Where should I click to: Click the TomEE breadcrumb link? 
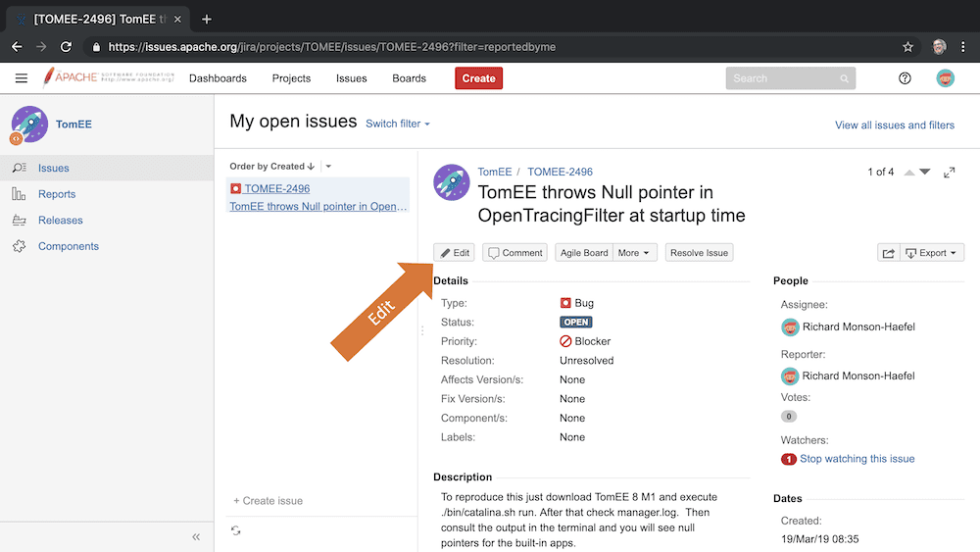494,172
